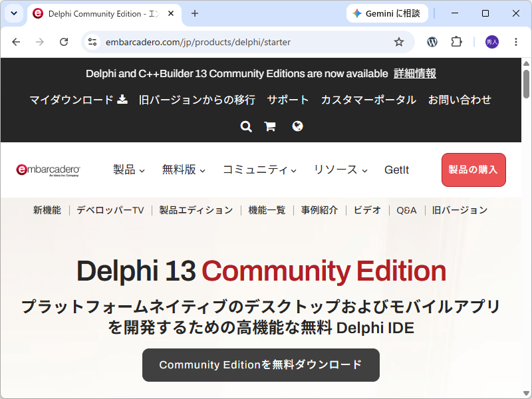532x399 pixels.
Task: Open a new tab with the plus button
Action: point(195,13)
